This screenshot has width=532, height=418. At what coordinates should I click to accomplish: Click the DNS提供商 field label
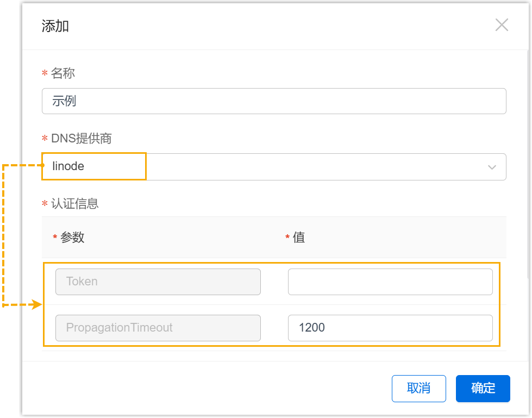(81, 139)
